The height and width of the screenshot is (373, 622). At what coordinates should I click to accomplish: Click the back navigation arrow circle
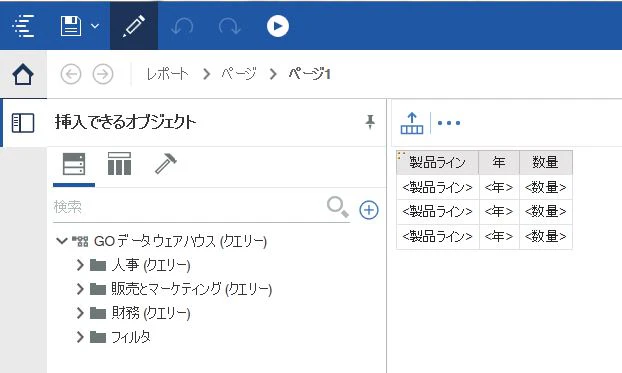click(x=71, y=74)
